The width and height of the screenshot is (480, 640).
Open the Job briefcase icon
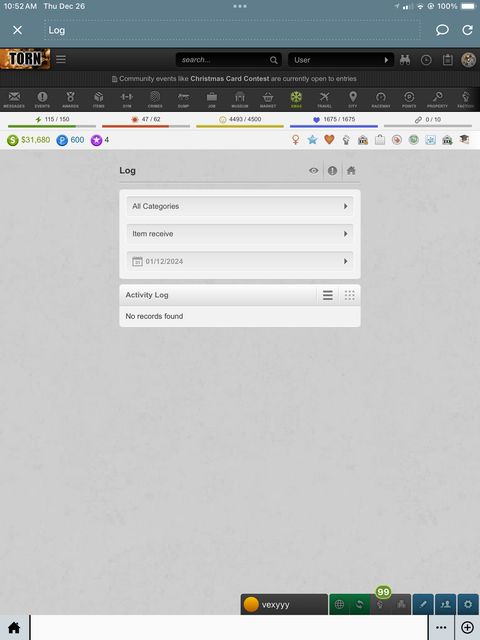[211, 99]
